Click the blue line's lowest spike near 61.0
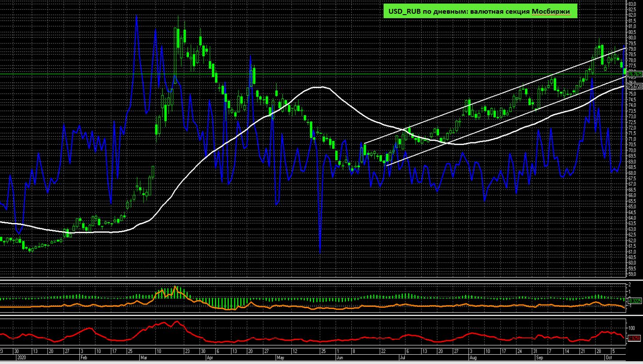Screen dimensions: 643x364 coord(320,252)
